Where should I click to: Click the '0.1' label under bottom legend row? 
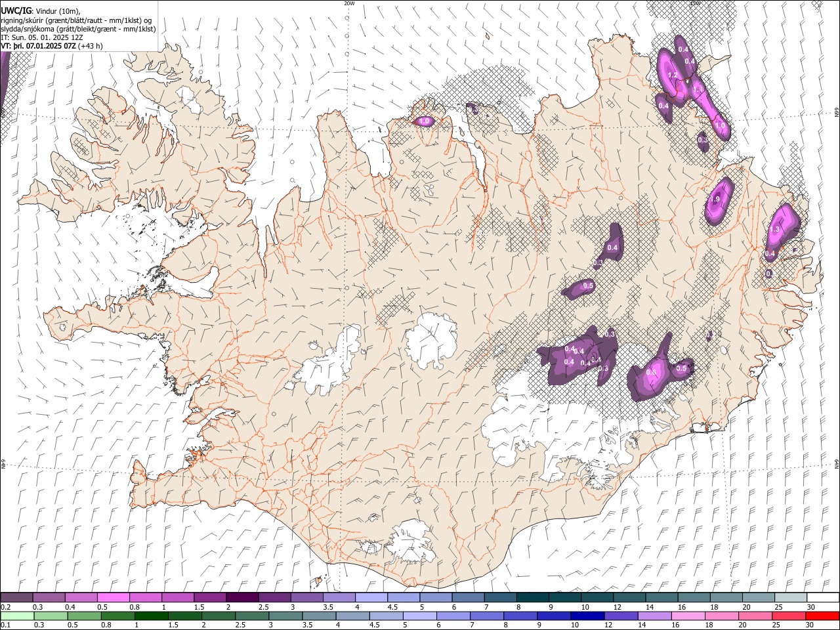click(6, 625)
